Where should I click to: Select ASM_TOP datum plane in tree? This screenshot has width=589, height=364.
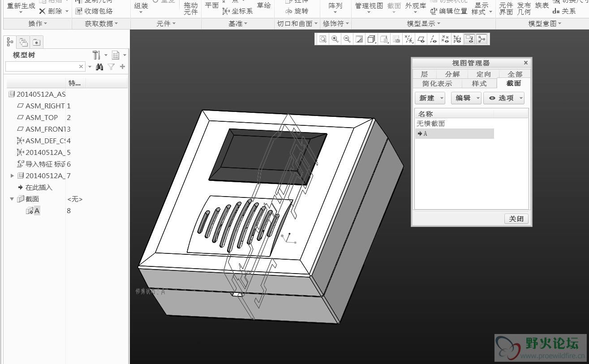pyautogui.click(x=38, y=117)
